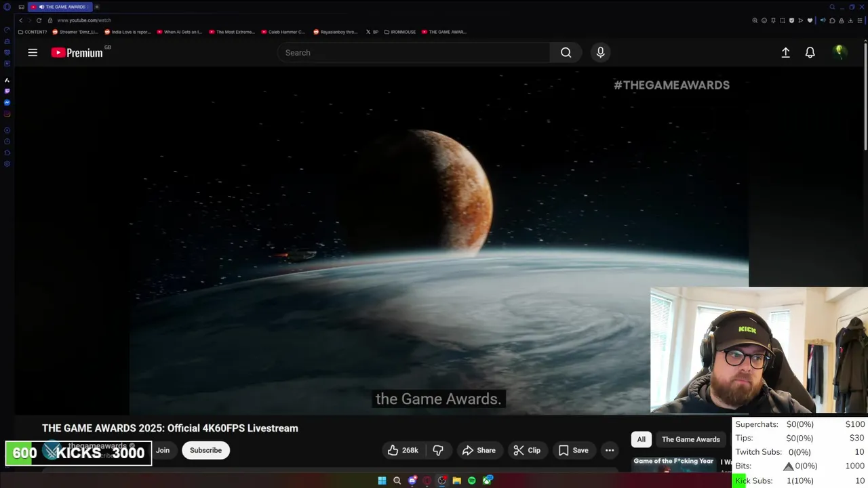The height and width of the screenshot is (488, 868).
Task: Open The Most Extreme... bookmark
Action: [x=232, y=32]
